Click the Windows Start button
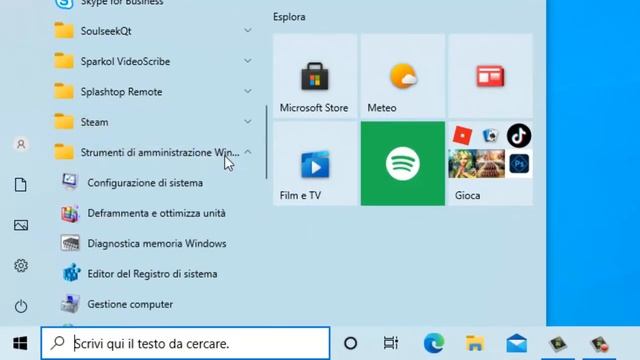 click(x=20, y=343)
